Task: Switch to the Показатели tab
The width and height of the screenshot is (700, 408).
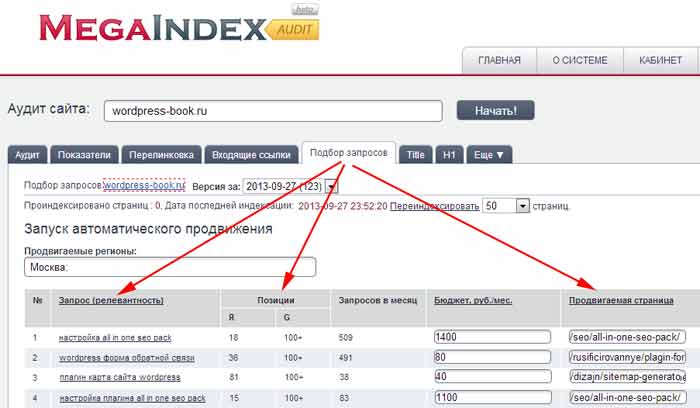Action: (x=87, y=155)
